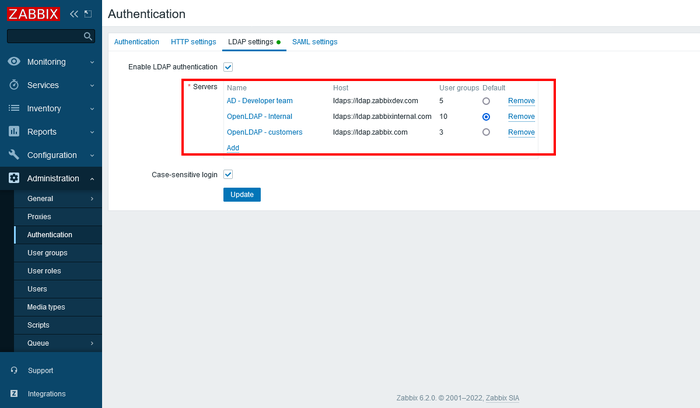Image resolution: width=700 pixels, height=408 pixels.
Task: Collapse the Administration menu chevron
Action: (x=92, y=179)
